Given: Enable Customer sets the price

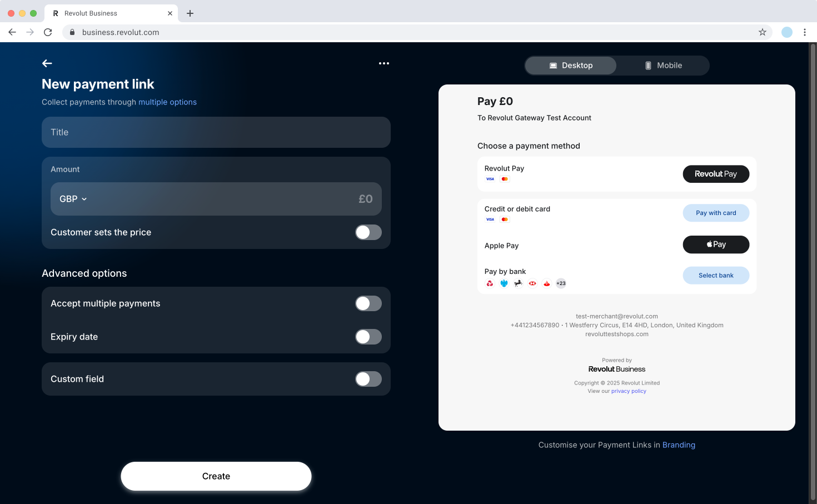Looking at the screenshot, I should click(368, 232).
